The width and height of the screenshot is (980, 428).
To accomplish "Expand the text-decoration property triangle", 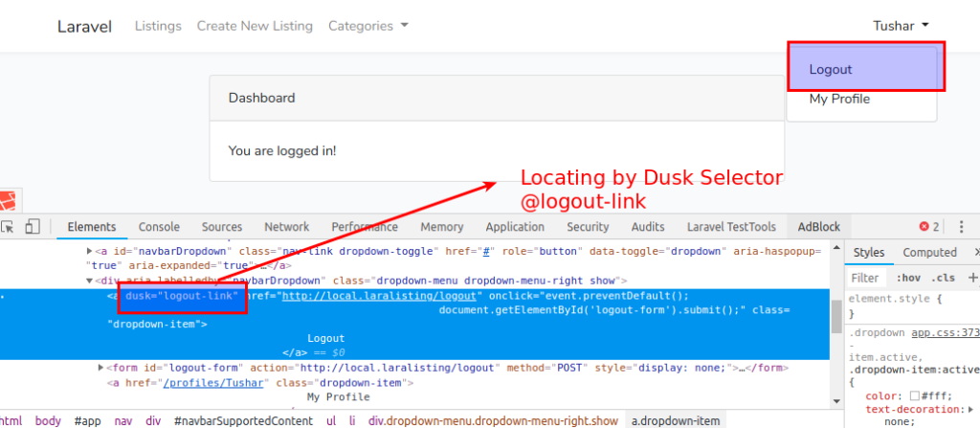I will click(x=970, y=409).
